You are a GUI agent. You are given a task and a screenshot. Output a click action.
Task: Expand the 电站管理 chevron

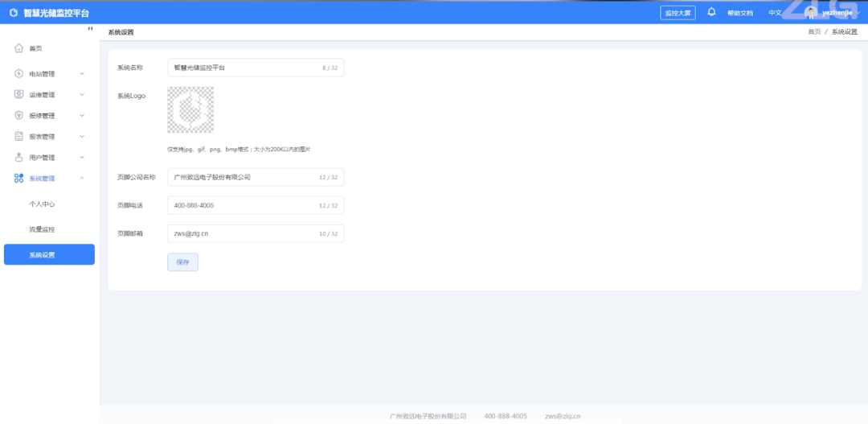pyautogui.click(x=82, y=74)
